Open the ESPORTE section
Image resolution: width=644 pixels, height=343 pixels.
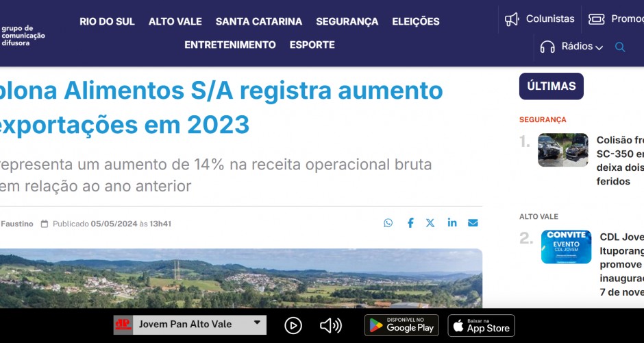312,45
